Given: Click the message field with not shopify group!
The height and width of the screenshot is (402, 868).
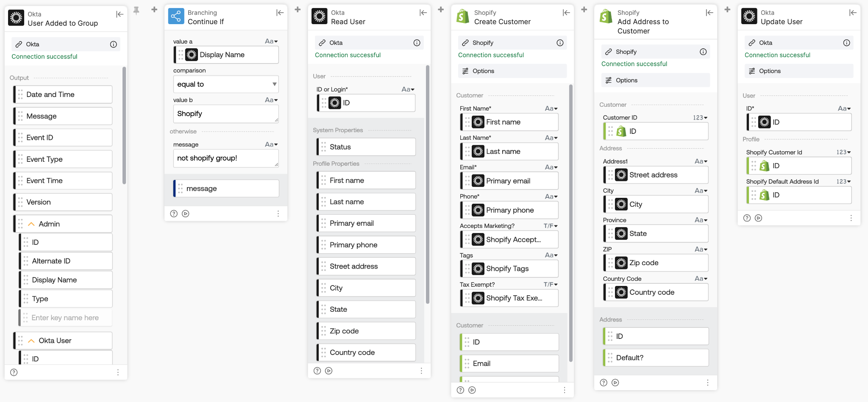Looking at the screenshot, I should tap(226, 158).
